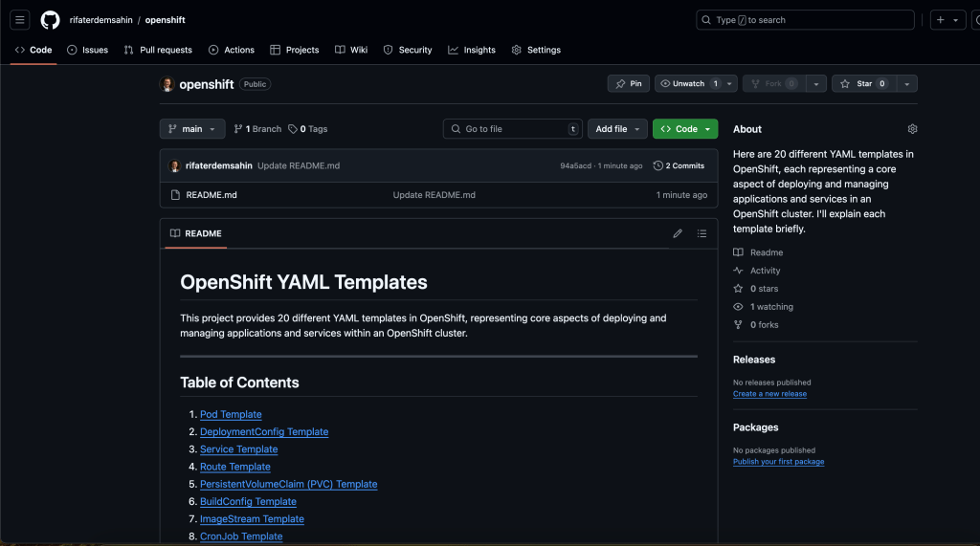Jump to PersistentVolumeClaim (PVC) Template section
This screenshot has width=980, height=546.
[289, 484]
